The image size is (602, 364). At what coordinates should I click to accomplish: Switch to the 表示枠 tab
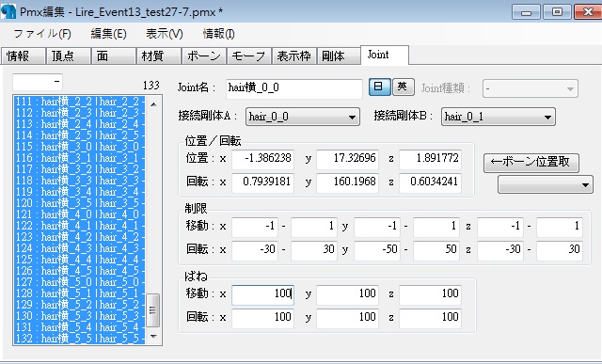(294, 56)
